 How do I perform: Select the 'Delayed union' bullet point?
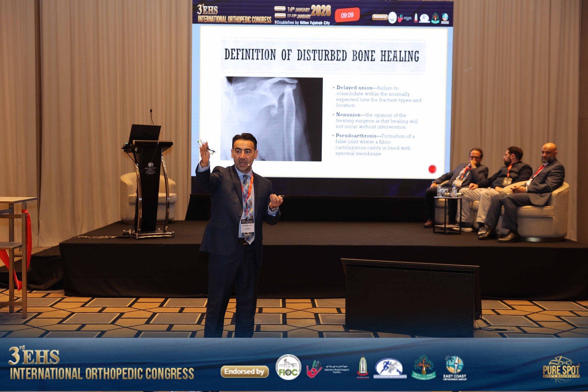pyautogui.click(x=377, y=96)
